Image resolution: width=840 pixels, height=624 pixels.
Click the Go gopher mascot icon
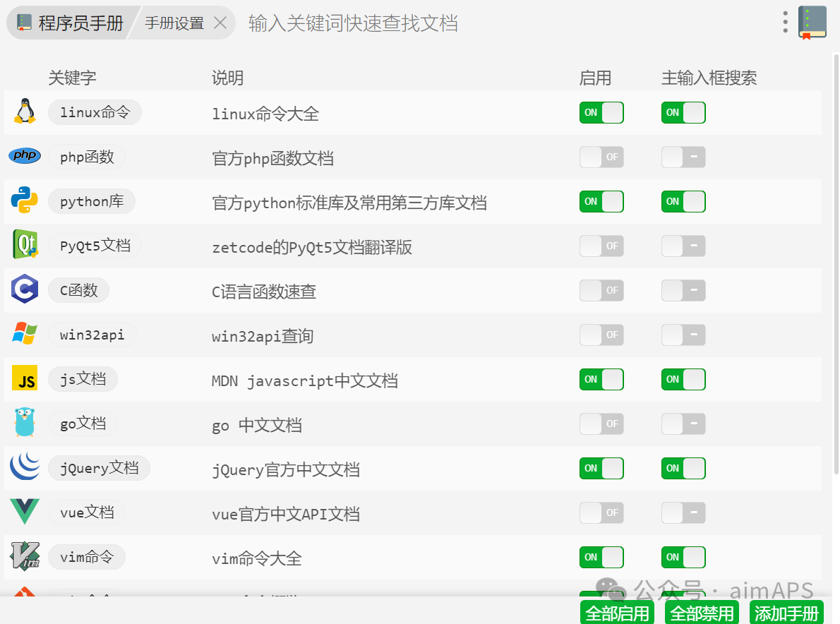pos(25,423)
